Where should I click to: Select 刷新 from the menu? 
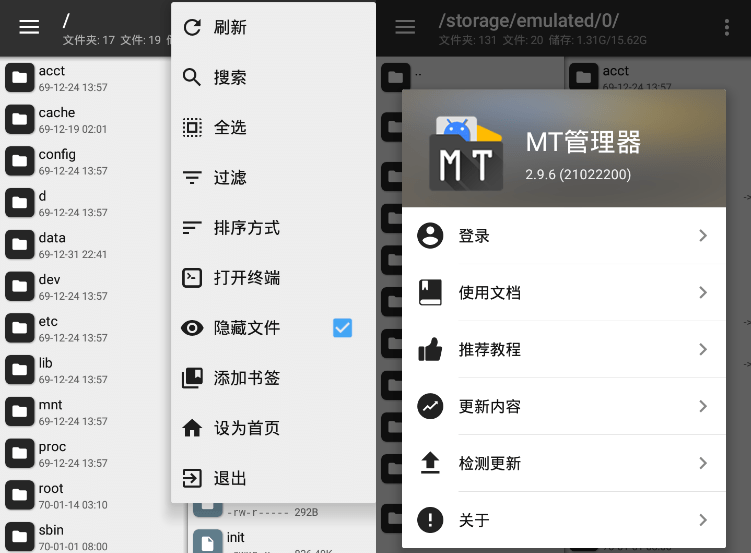(x=273, y=27)
